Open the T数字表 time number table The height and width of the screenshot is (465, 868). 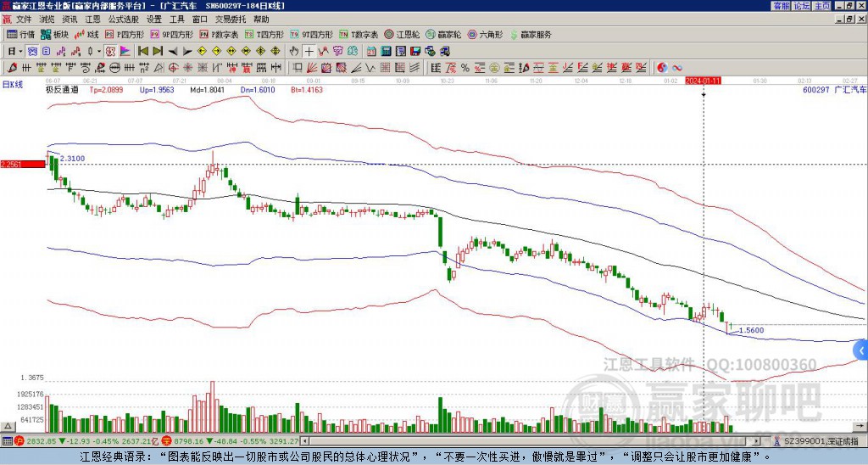tap(359, 34)
